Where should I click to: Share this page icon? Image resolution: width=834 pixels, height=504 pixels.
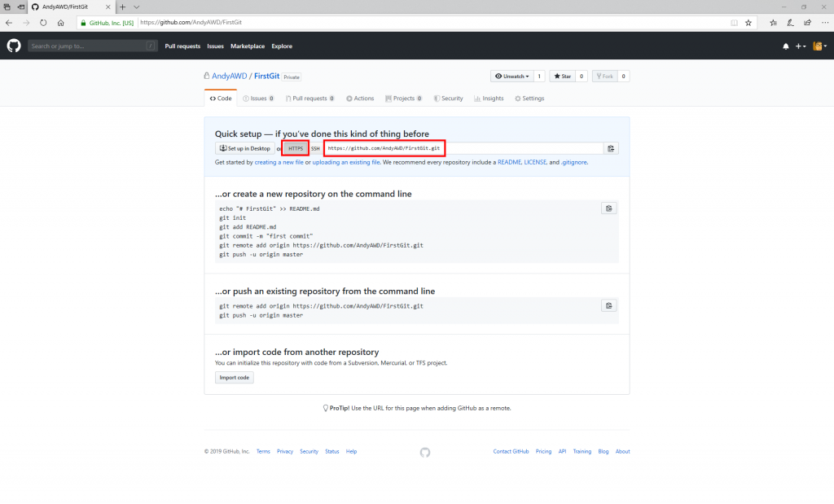[807, 23]
